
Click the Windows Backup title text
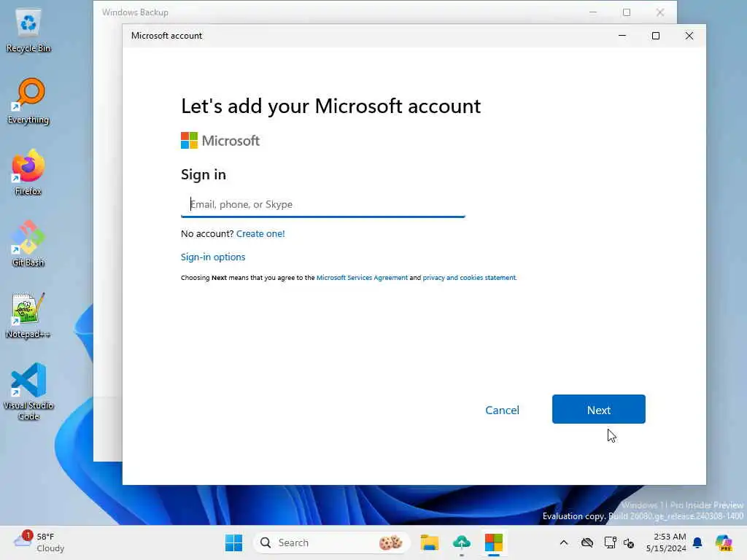click(x=135, y=12)
